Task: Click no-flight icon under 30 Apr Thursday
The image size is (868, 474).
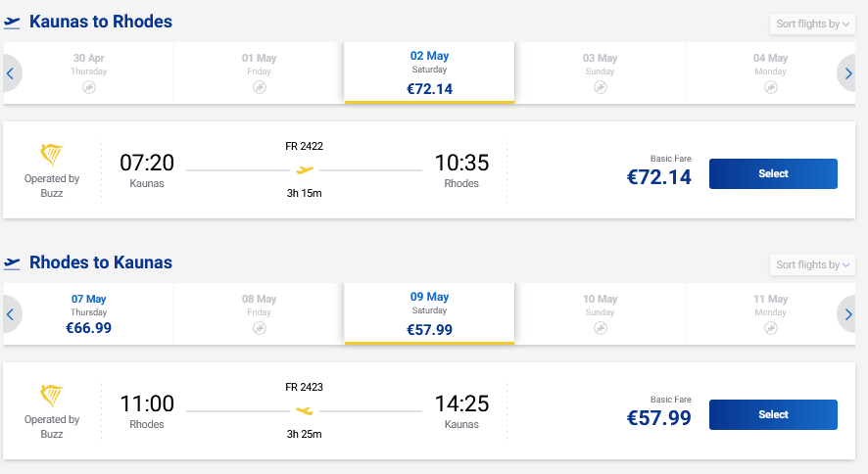Action: [x=89, y=87]
